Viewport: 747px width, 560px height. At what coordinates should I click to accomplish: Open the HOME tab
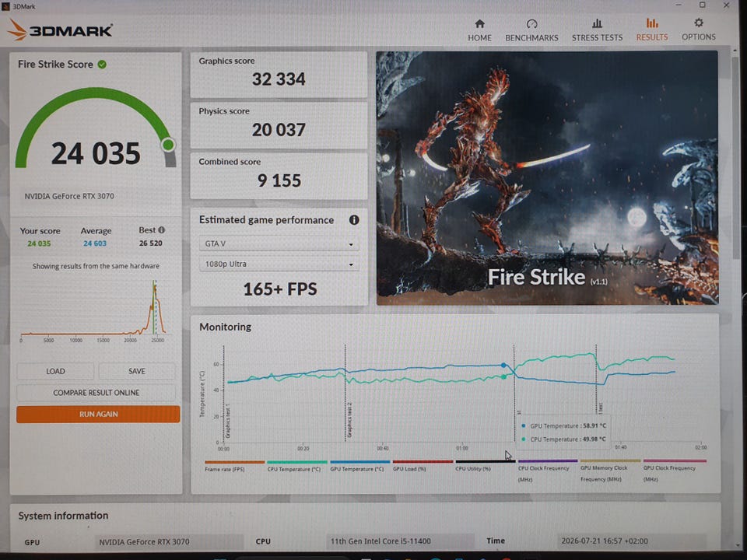(479, 30)
